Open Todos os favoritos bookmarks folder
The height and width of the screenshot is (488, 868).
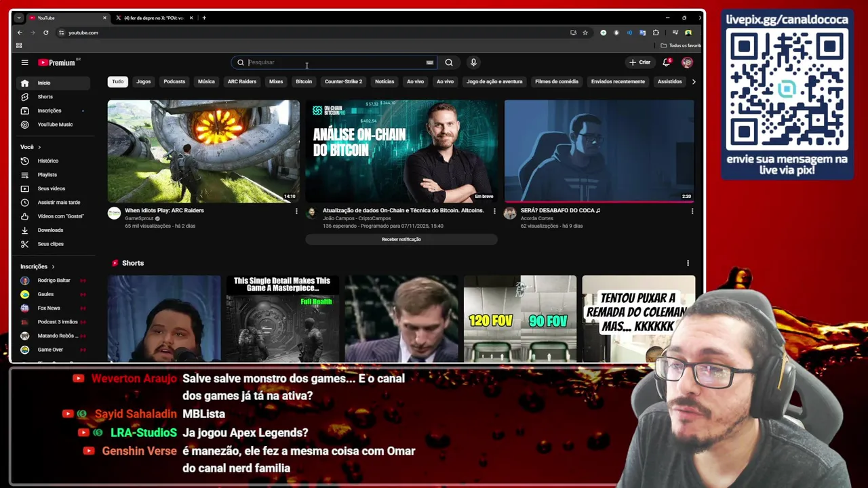pos(681,45)
